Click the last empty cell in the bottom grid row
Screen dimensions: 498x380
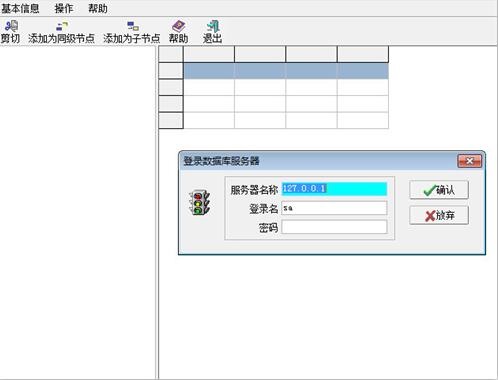point(363,120)
